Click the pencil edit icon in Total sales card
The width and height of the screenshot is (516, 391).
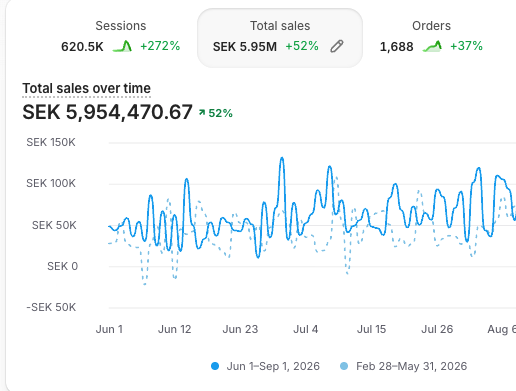337,46
